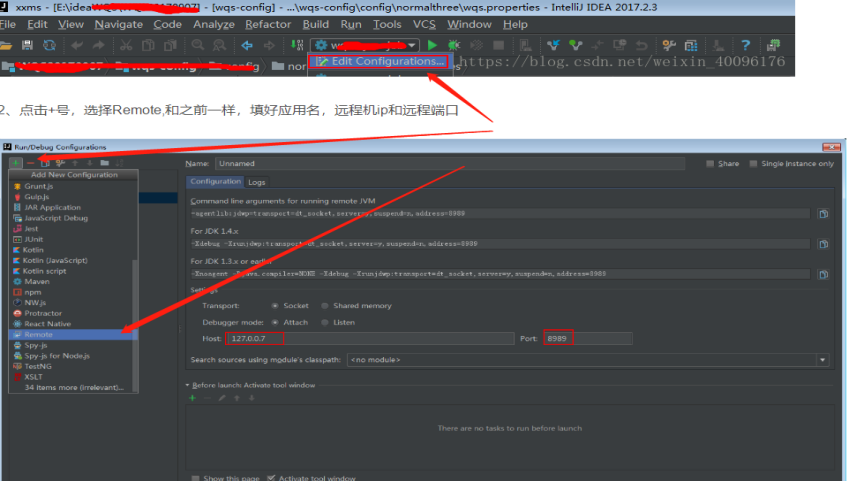Image resolution: width=865 pixels, height=481 pixels.
Task: Open the File menu
Action: click(8, 24)
